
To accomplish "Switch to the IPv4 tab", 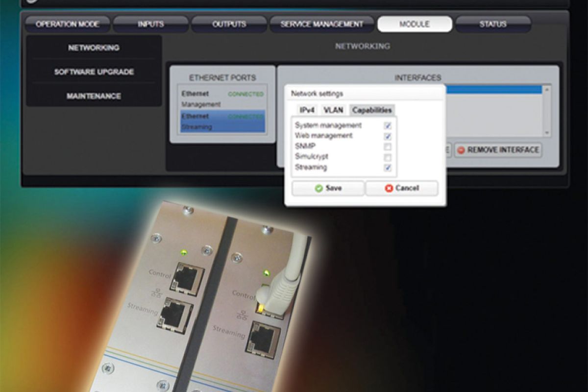I will pos(307,111).
